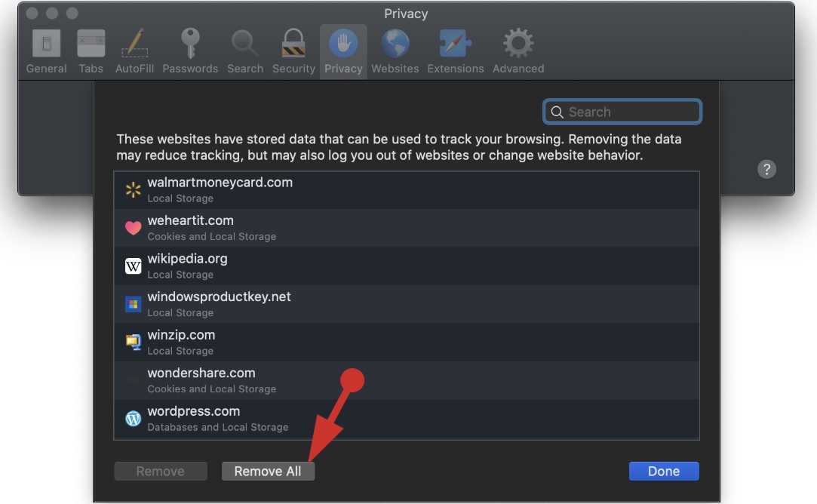Click 'Local Storage' under windowsproductkey.net
Viewport: 817px width, 504px height.
click(x=180, y=312)
